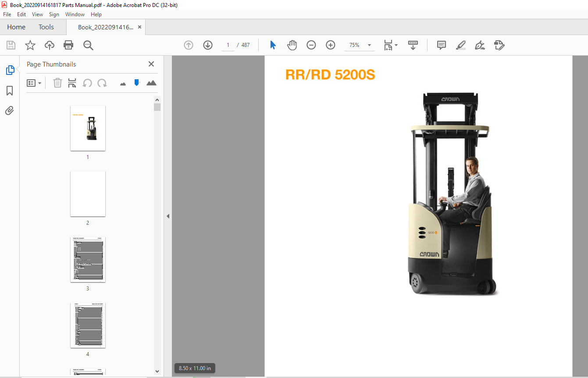This screenshot has width=588, height=378.
Task: Open Page Thumbnails sidebar icon
Action: (10, 70)
